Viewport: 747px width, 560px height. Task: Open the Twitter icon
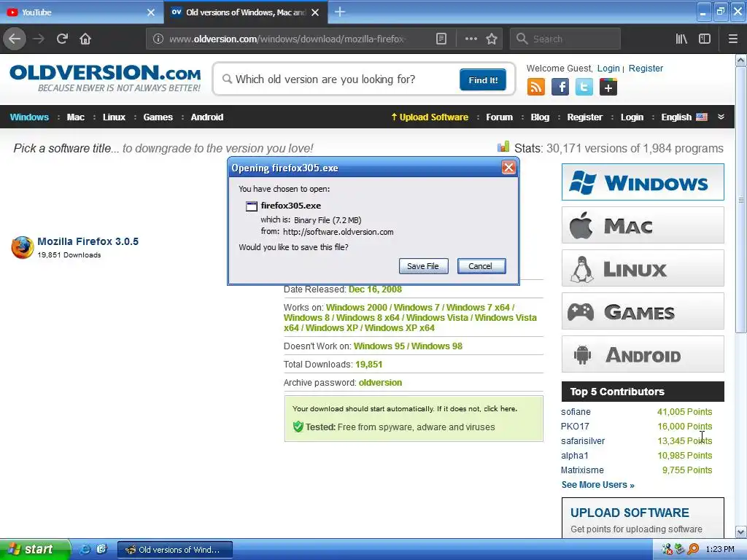click(x=584, y=87)
